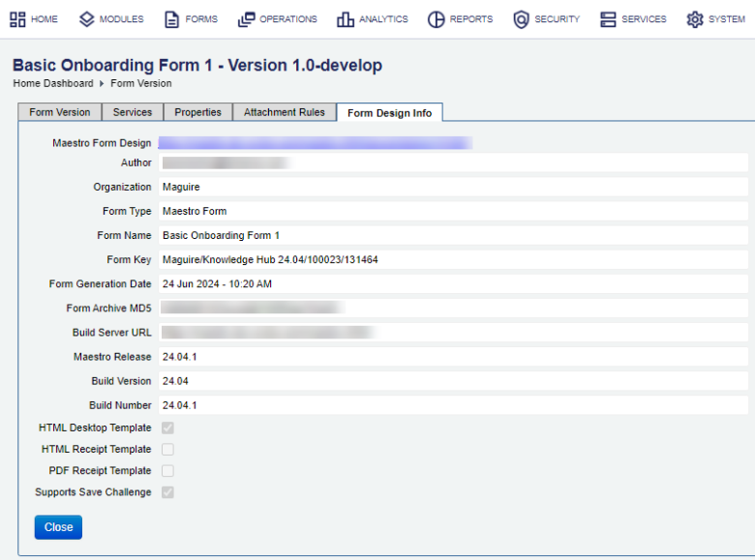This screenshot has height=560, width=755.
Task: Click the Form Type field value
Action: click(453, 211)
